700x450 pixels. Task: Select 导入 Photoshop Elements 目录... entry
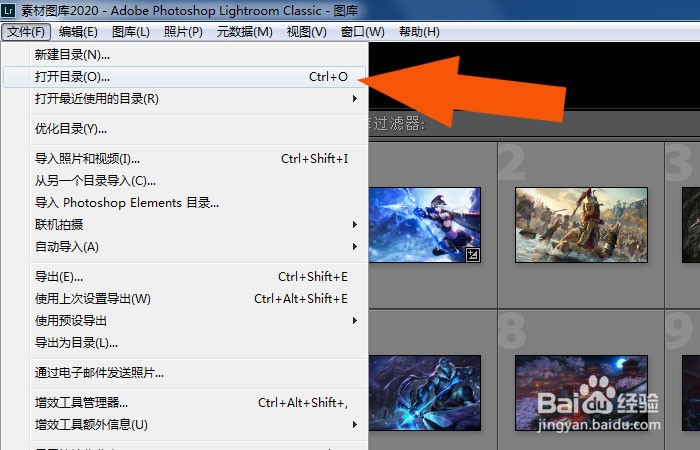click(x=184, y=203)
